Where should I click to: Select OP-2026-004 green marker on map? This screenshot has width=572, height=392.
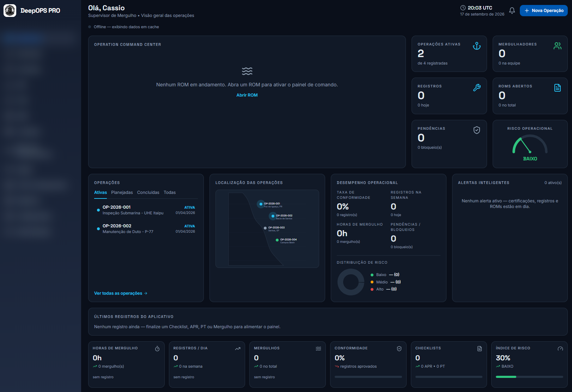coord(277,240)
